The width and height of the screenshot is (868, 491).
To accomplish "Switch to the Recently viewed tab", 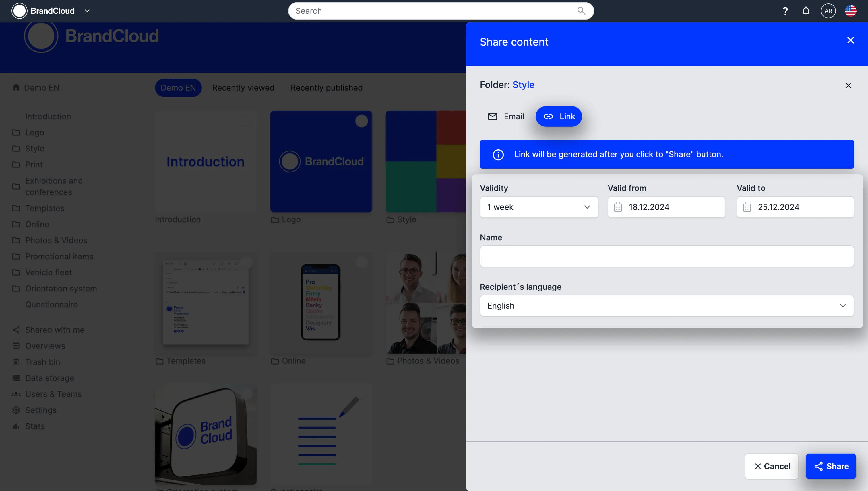I will click(x=243, y=88).
